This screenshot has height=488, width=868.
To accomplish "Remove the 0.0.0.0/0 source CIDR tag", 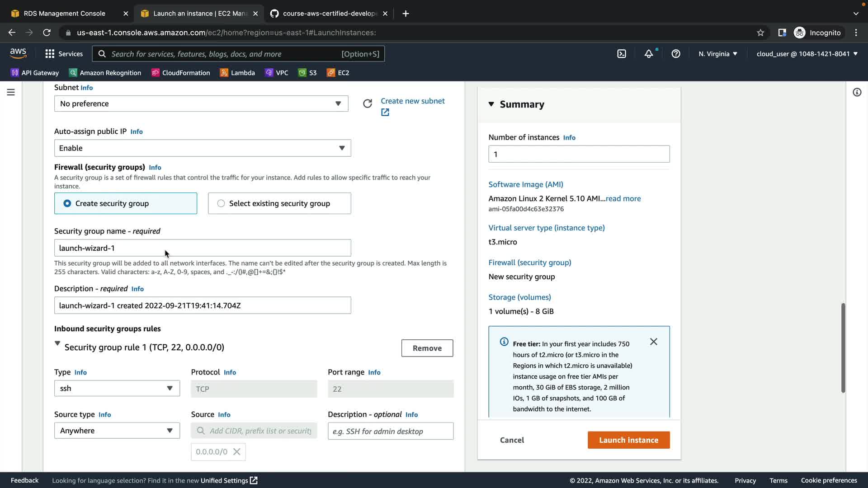I will (x=237, y=452).
